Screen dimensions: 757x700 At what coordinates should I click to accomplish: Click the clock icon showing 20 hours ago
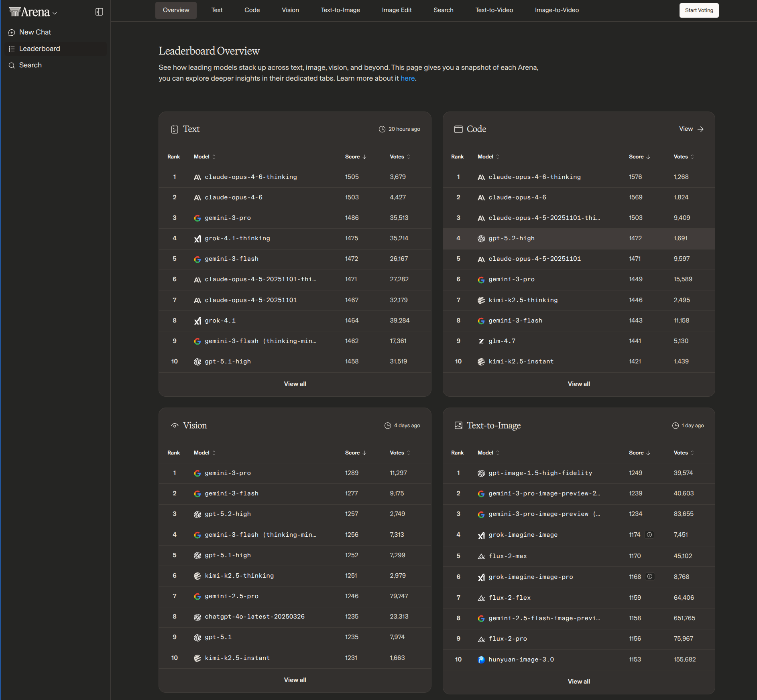pyautogui.click(x=382, y=129)
